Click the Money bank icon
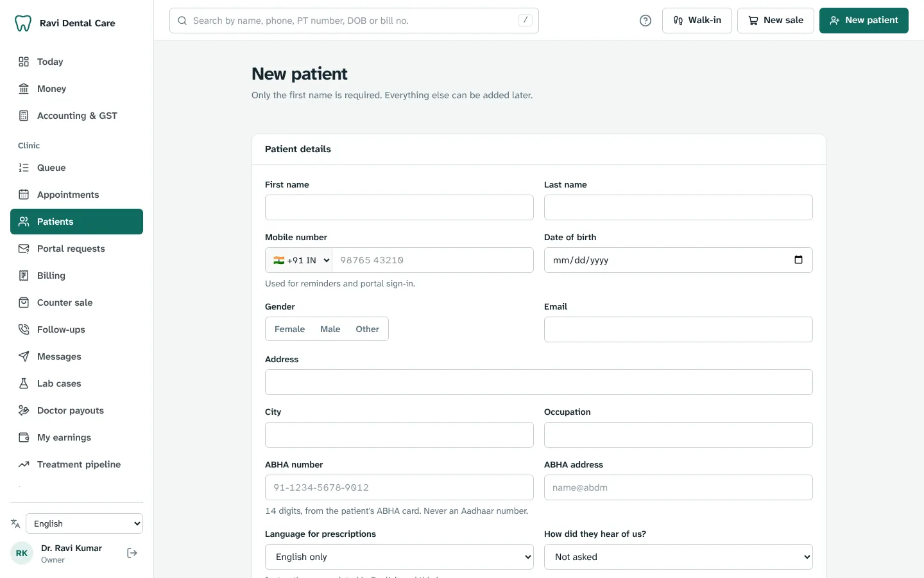 24,89
